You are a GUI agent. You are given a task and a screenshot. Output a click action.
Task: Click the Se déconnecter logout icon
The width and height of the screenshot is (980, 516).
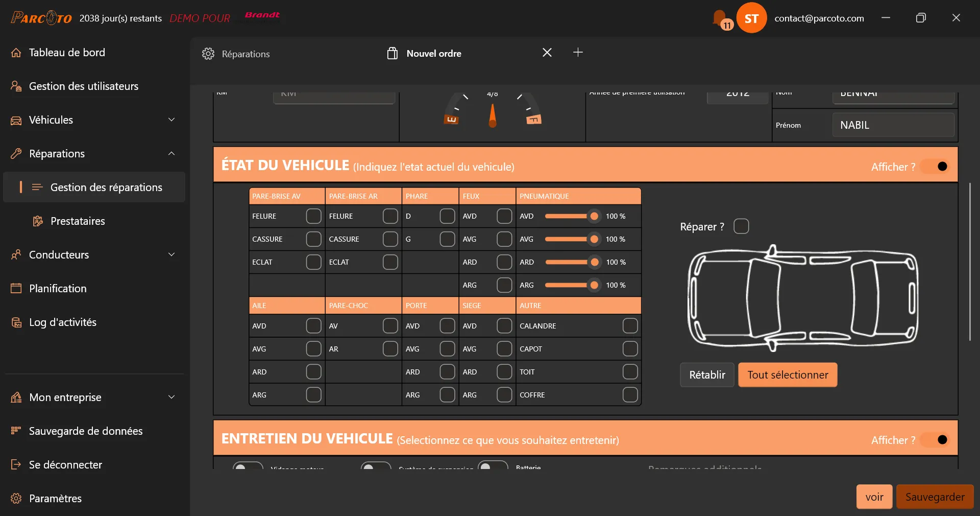[16, 465]
